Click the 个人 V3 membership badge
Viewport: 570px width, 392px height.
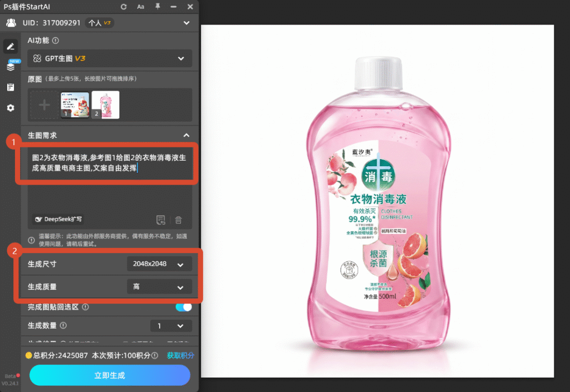coord(100,23)
